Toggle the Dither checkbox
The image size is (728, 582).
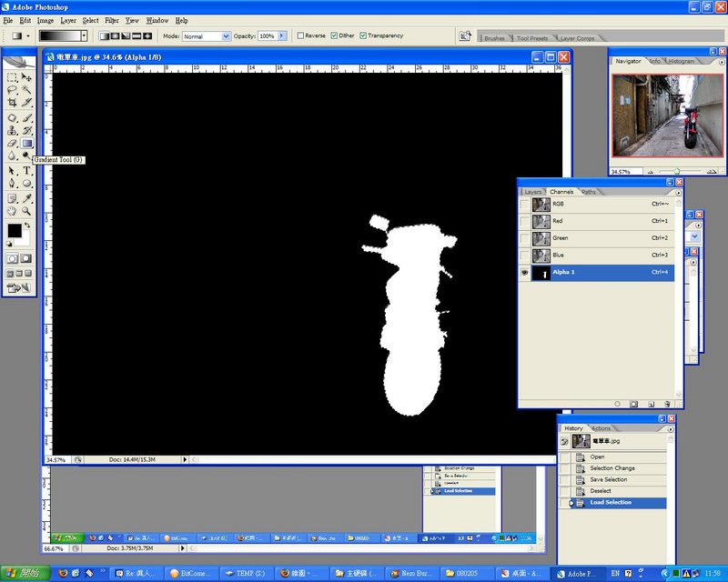click(334, 35)
